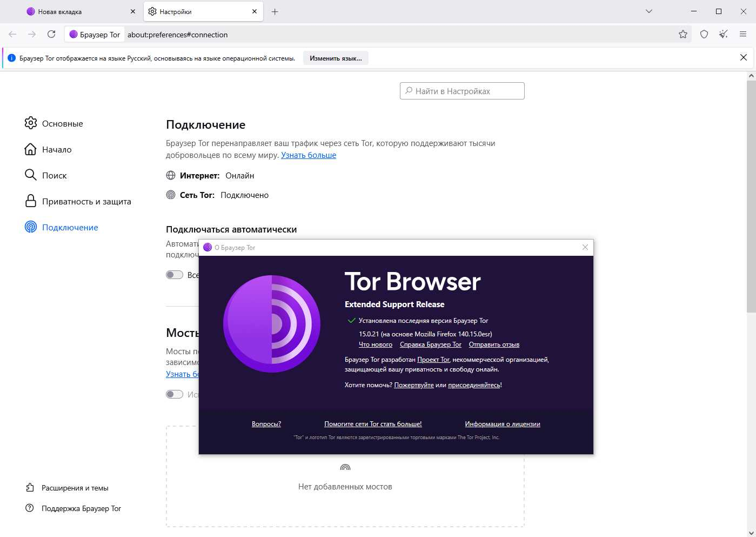Open new tab with plus icon

pos(275,11)
